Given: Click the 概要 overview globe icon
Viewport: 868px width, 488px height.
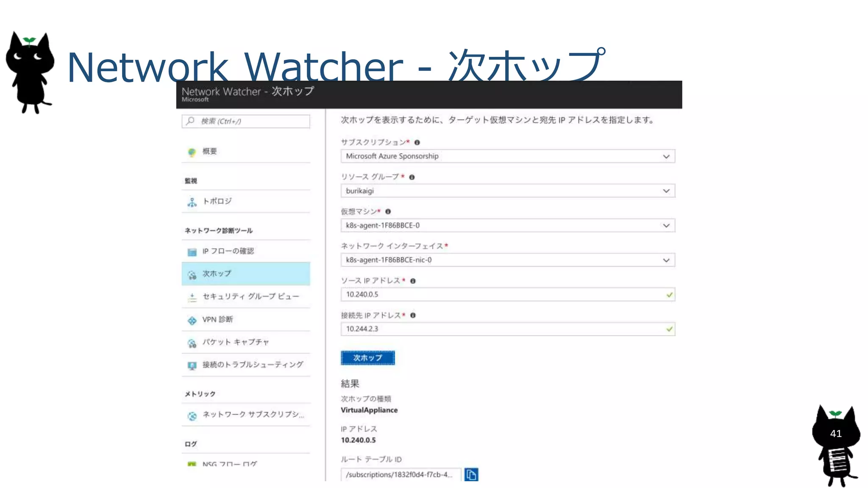Looking at the screenshot, I should pyautogui.click(x=192, y=152).
